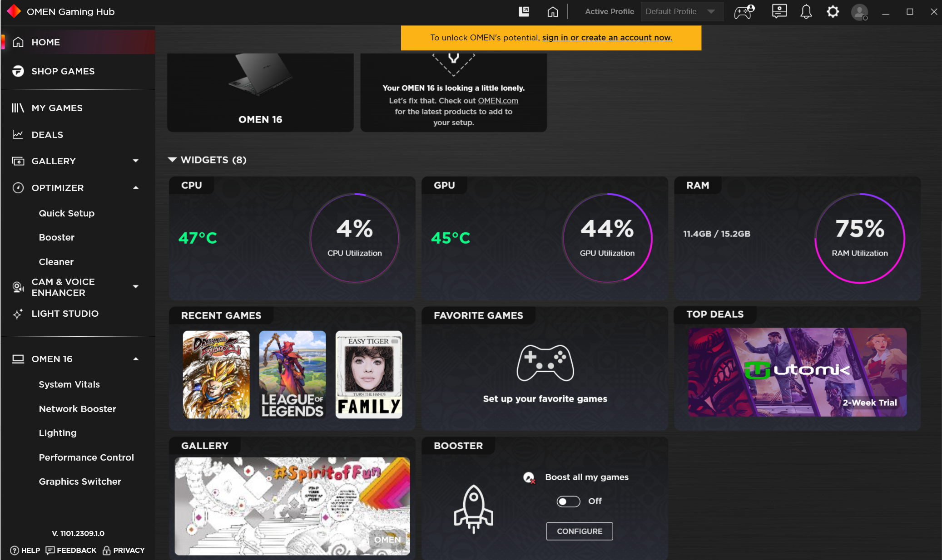Open the game controller rewards icon

744,11
